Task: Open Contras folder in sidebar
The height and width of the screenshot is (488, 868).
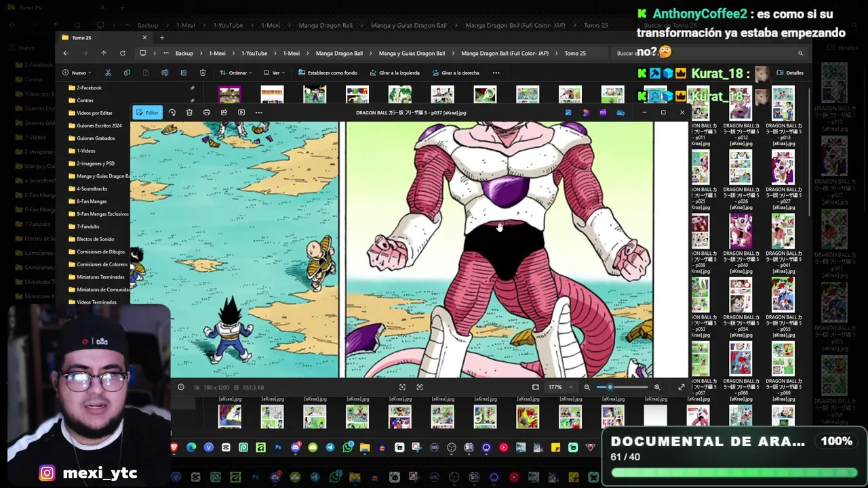Action: click(85, 100)
